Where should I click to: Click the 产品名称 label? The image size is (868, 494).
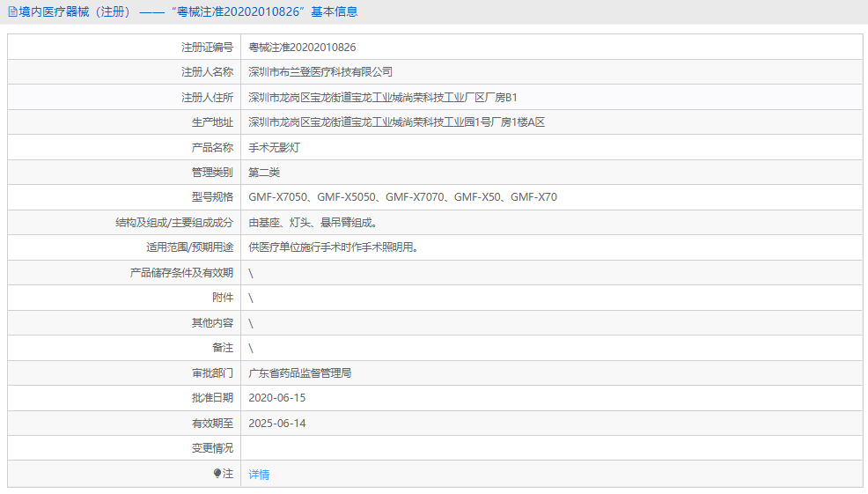[x=212, y=148]
